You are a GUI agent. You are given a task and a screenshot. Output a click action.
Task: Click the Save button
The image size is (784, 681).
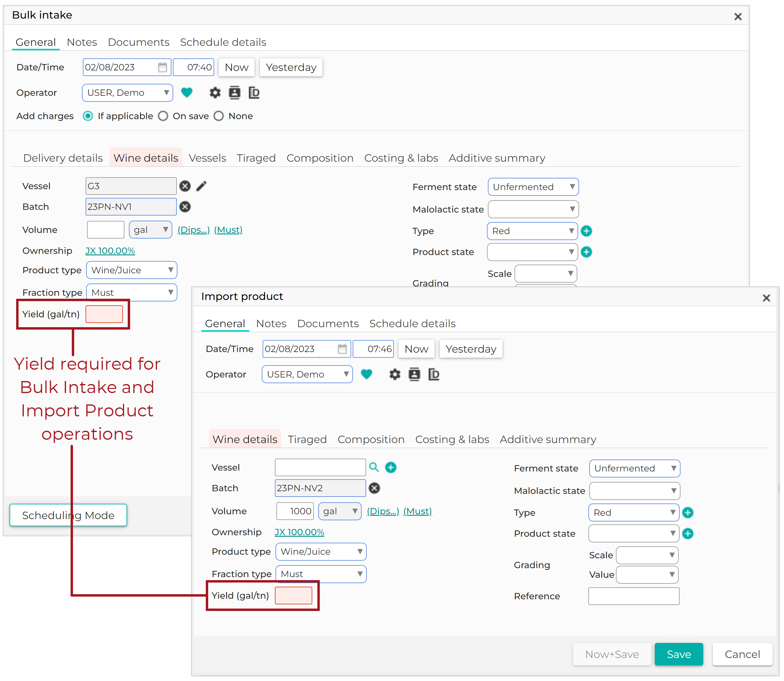click(x=679, y=654)
